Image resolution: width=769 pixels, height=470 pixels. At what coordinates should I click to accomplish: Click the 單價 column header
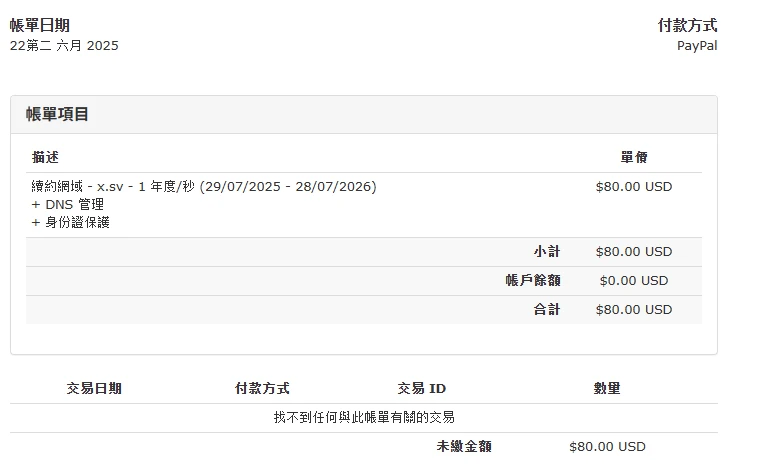pyautogui.click(x=634, y=158)
